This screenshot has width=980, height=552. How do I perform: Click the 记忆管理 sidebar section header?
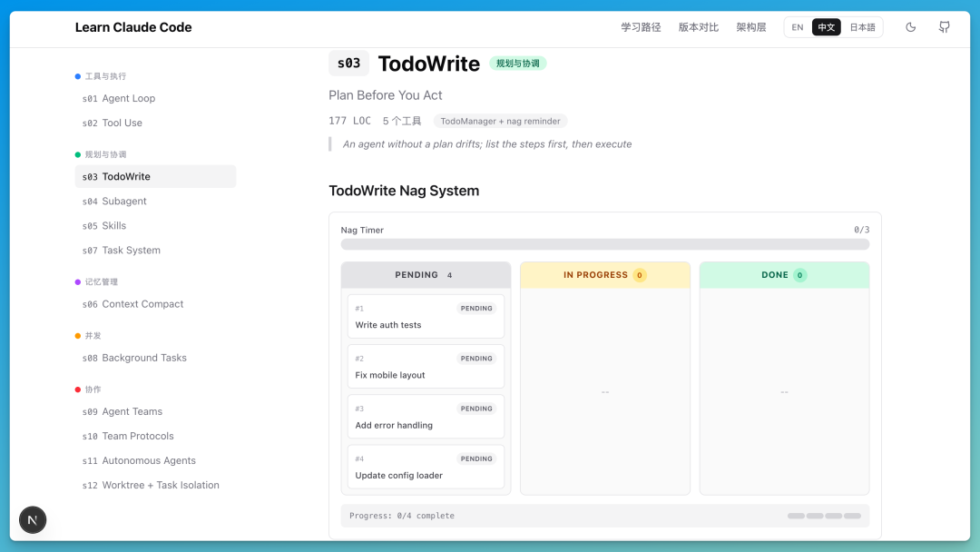pyautogui.click(x=102, y=282)
